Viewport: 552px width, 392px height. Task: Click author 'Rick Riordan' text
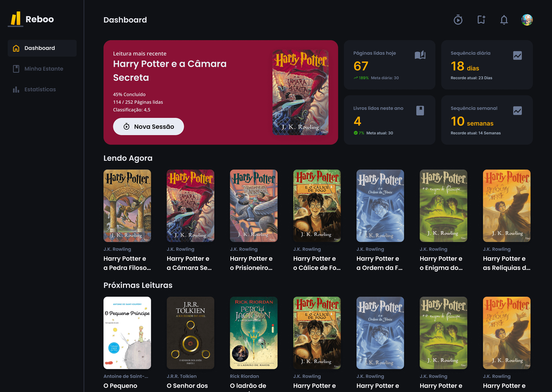point(244,376)
